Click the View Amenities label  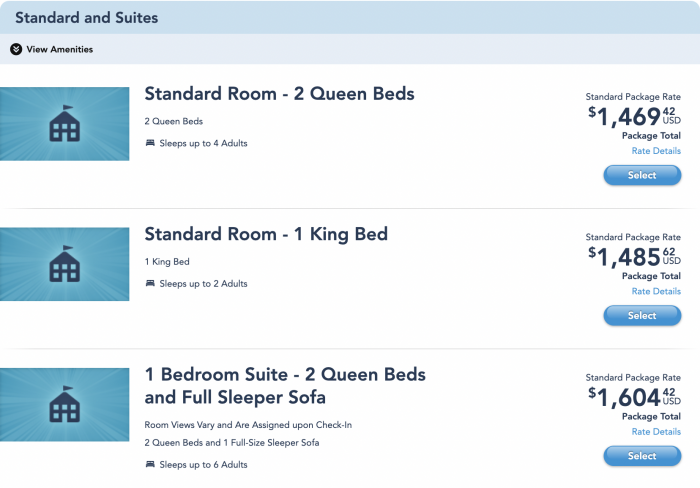point(59,49)
